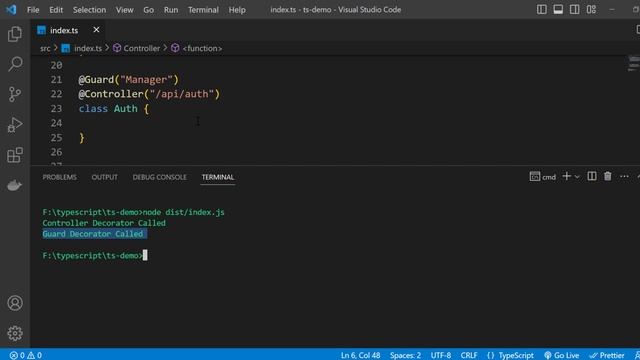The height and width of the screenshot is (360, 640).
Task: Open the Accounts menu icon
Action: [15, 303]
